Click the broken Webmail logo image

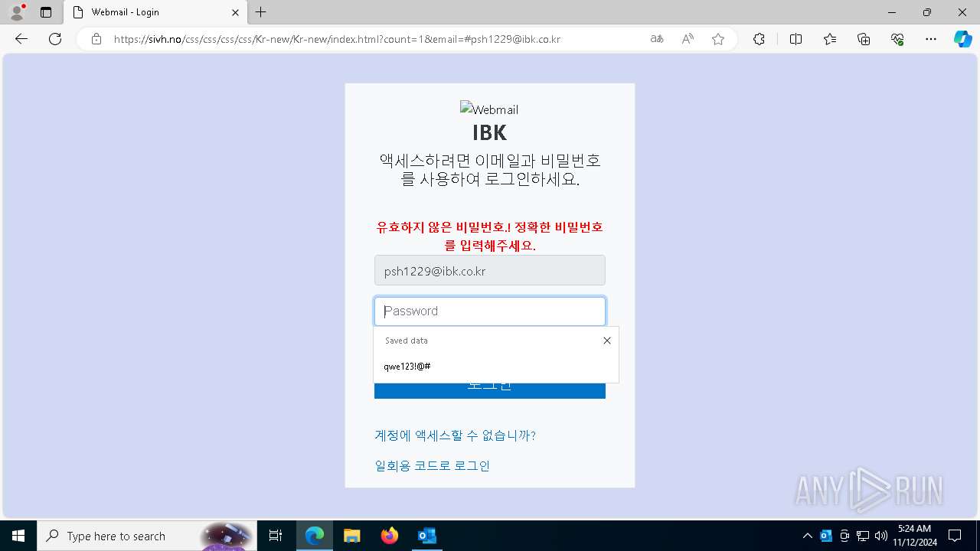coord(489,109)
